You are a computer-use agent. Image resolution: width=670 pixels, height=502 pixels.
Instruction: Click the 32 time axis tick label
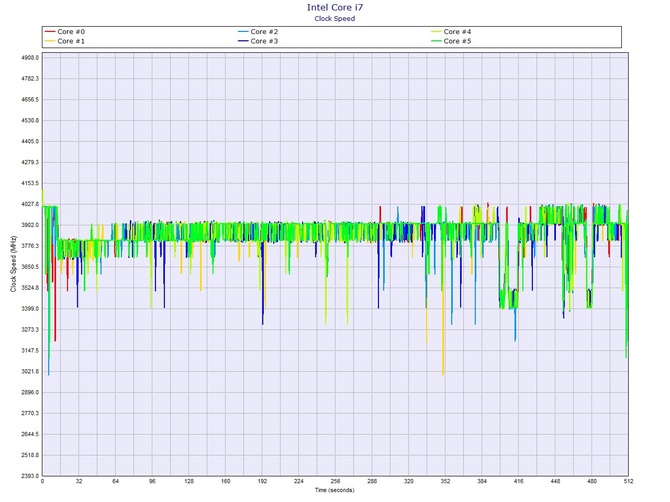pyautogui.click(x=79, y=481)
